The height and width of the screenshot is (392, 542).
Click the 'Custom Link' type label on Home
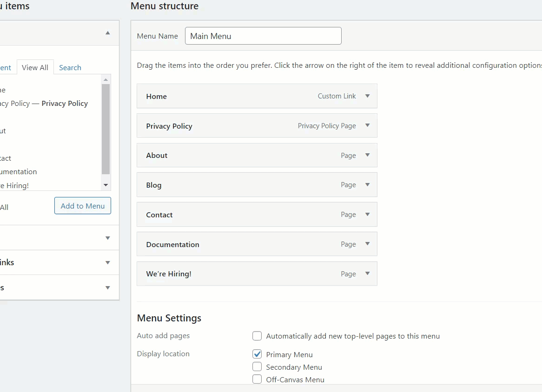coord(337,96)
